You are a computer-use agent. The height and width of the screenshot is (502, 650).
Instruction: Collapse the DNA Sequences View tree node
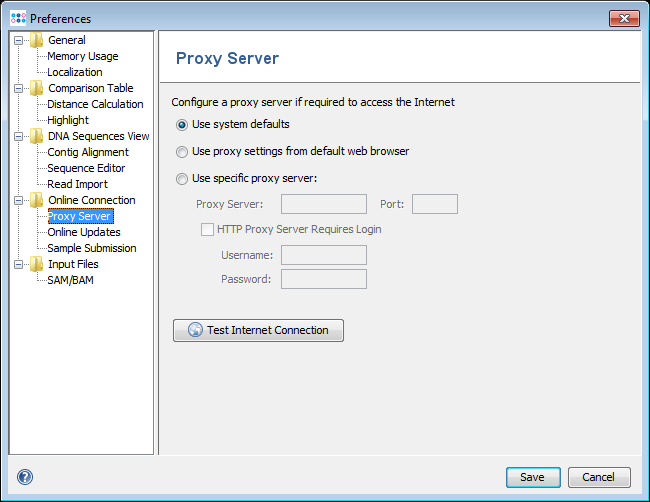point(18,137)
